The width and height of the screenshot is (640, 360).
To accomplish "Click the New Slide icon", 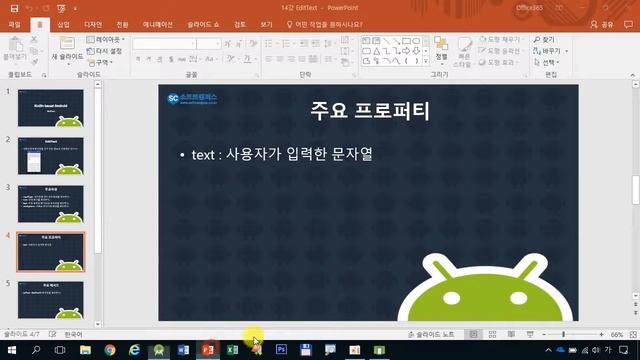I will [x=67, y=43].
